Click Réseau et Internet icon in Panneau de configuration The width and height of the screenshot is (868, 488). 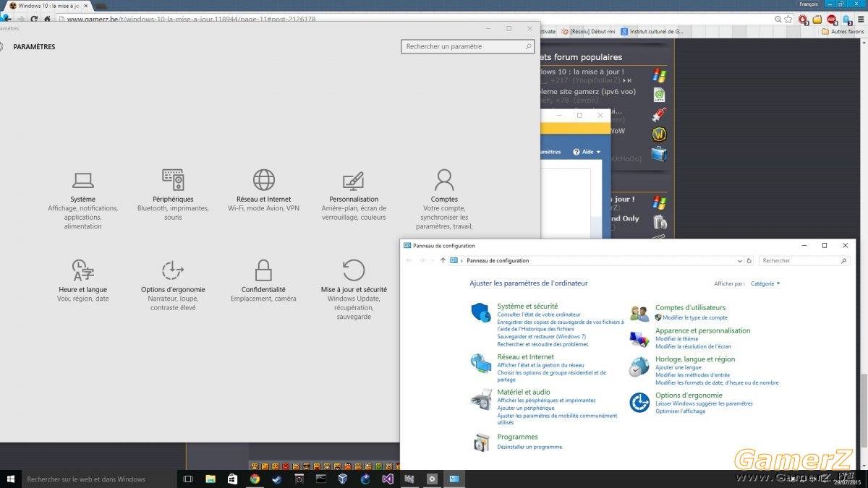point(481,363)
